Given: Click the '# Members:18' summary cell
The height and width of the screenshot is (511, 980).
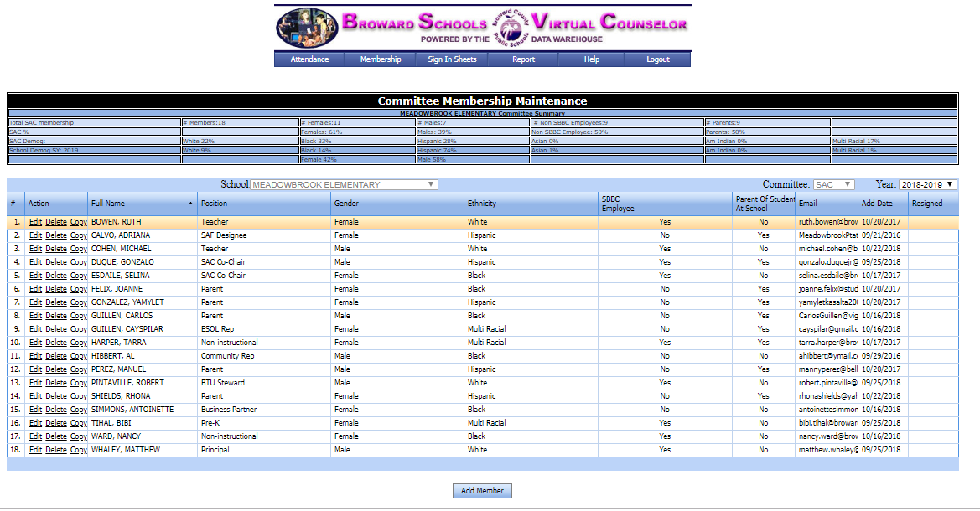Looking at the screenshot, I should pyautogui.click(x=240, y=123).
